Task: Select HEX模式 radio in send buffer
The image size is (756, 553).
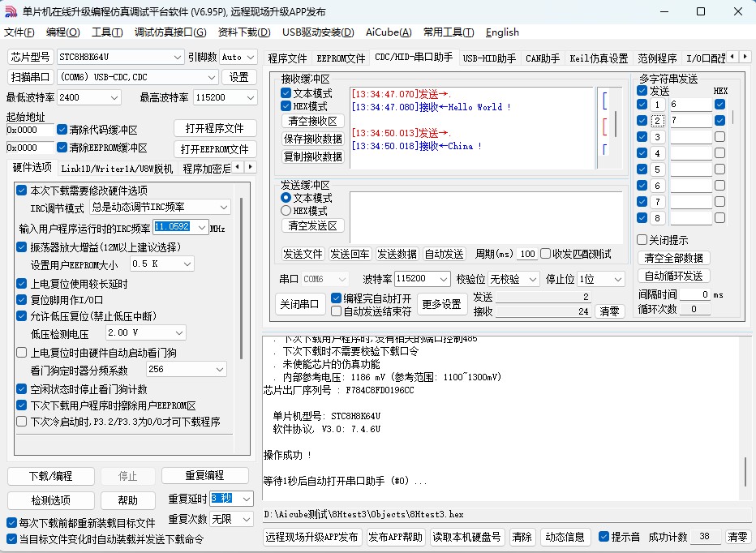Action: 286,211
